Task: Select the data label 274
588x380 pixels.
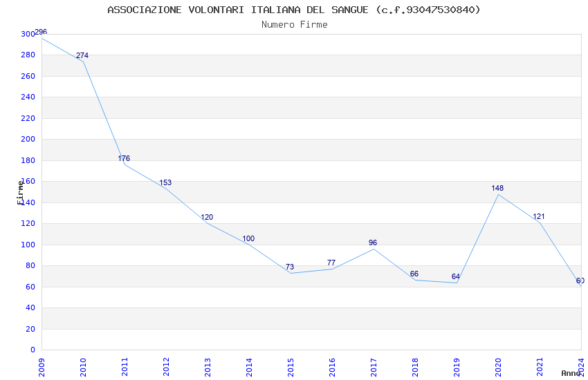Action: tap(82, 55)
